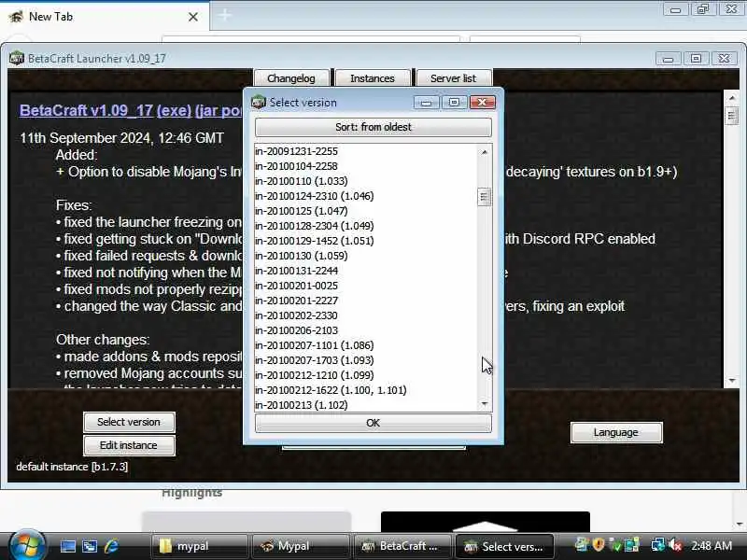Click Switch between windows quick launch icon

click(90, 546)
